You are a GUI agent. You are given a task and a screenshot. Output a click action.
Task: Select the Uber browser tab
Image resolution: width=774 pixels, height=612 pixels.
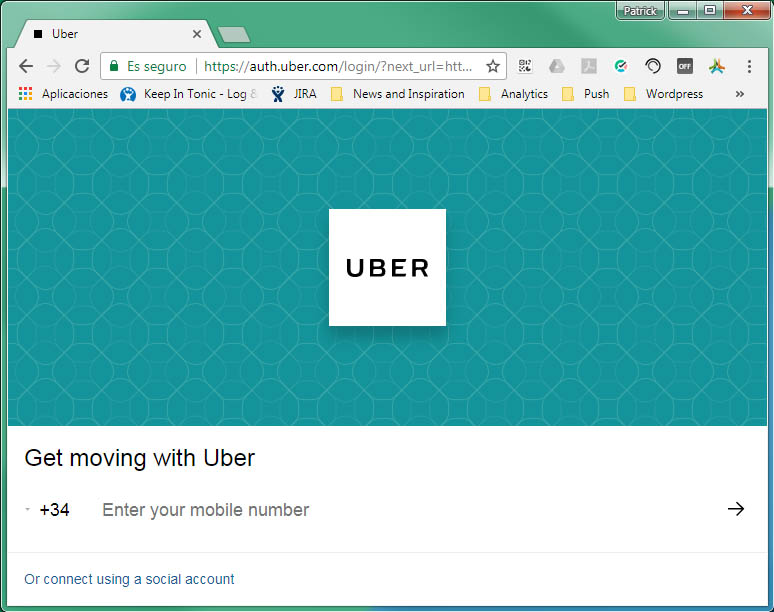110,34
